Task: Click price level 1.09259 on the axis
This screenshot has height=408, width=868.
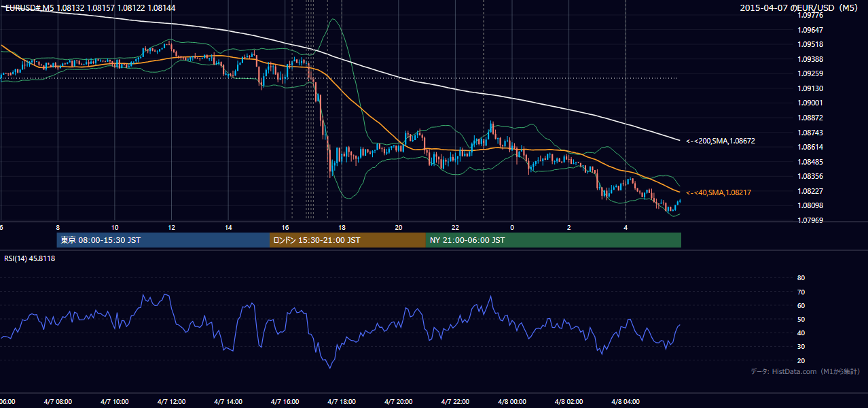Action: coord(810,73)
